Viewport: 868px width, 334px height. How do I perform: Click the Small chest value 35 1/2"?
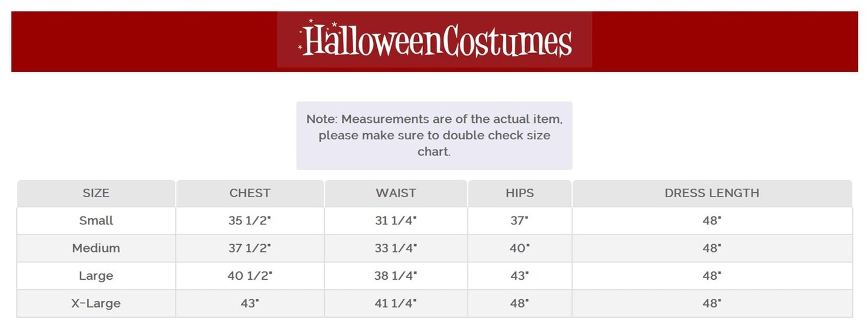coord(250,221)
